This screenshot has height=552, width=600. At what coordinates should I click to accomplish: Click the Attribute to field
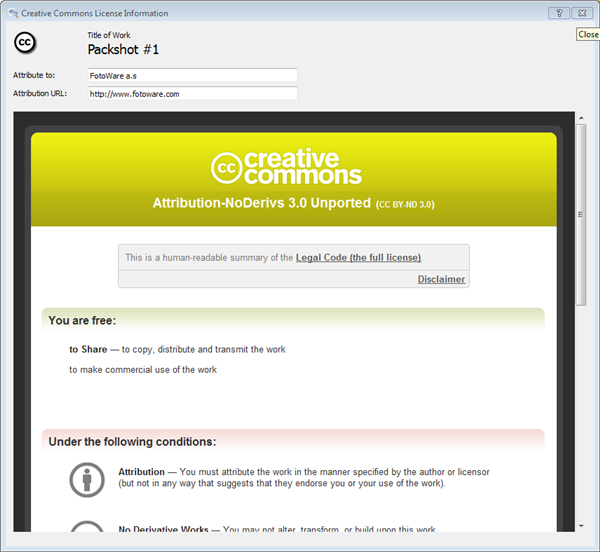coord(192,75)
